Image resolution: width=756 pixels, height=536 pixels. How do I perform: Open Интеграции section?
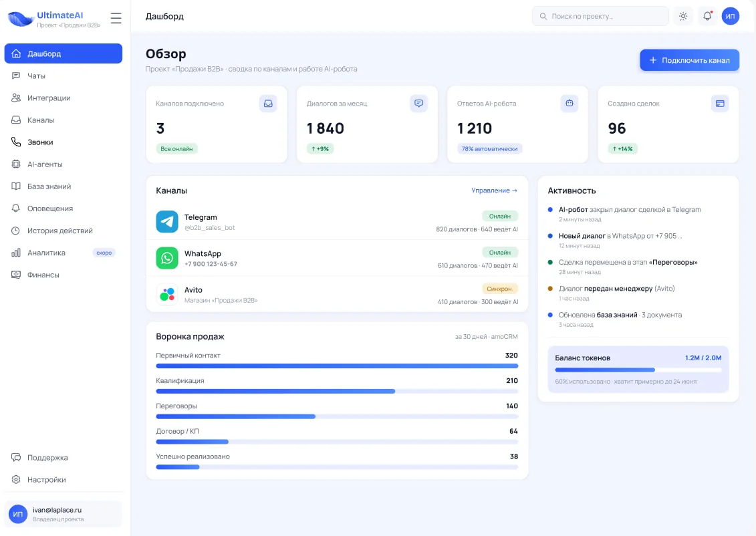[63, 98]
